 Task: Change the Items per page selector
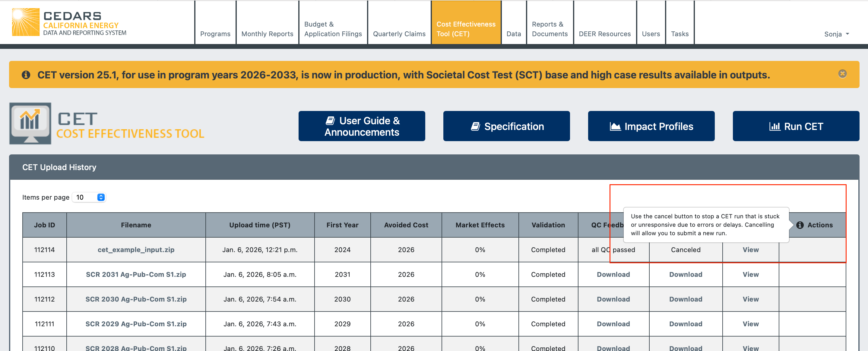(89, 198)
